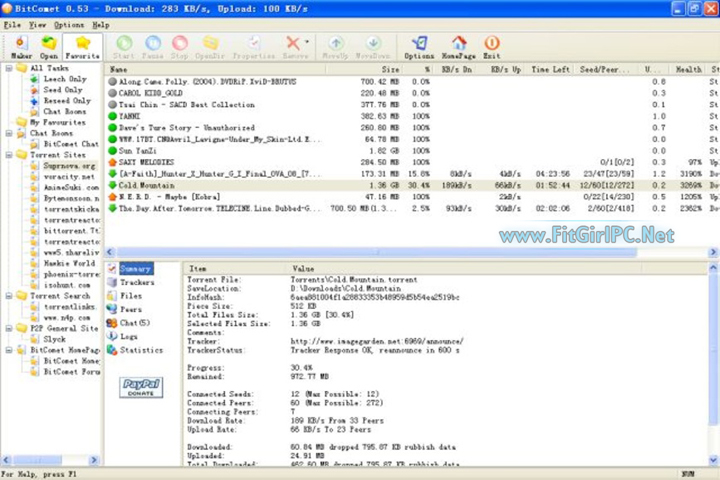Screen dimensions: 720x480
Task: Open the File menu
Action: [x=12, y=24]
